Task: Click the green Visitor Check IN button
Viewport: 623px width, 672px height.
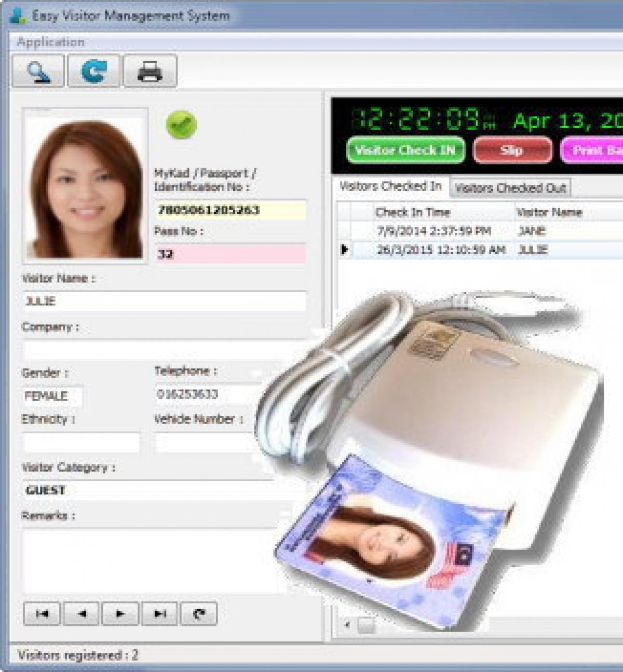Action: point(405,150)
